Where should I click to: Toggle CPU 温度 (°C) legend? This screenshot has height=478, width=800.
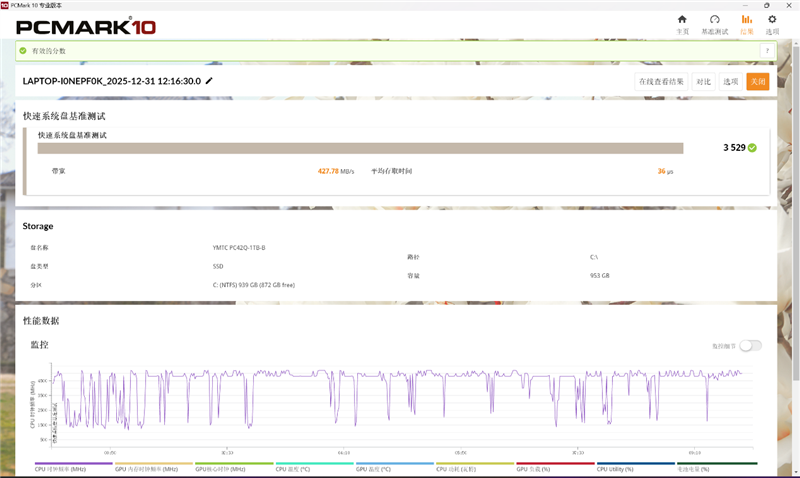tap(314, 467)
